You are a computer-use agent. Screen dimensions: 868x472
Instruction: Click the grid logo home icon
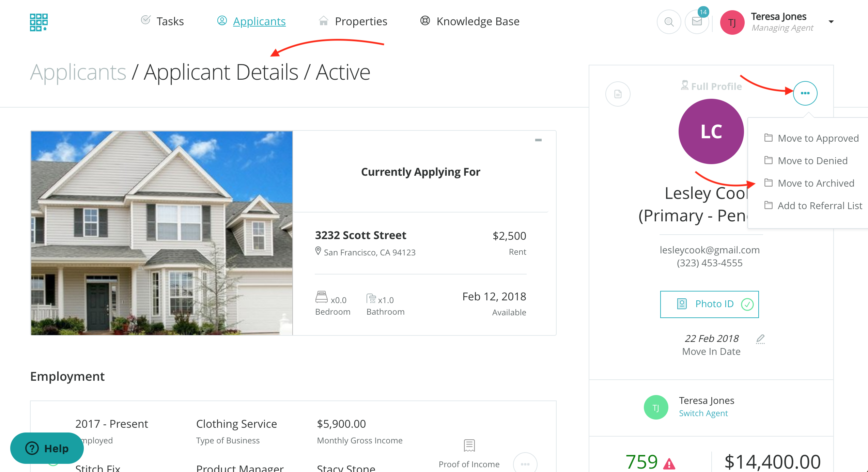point(38,22)
